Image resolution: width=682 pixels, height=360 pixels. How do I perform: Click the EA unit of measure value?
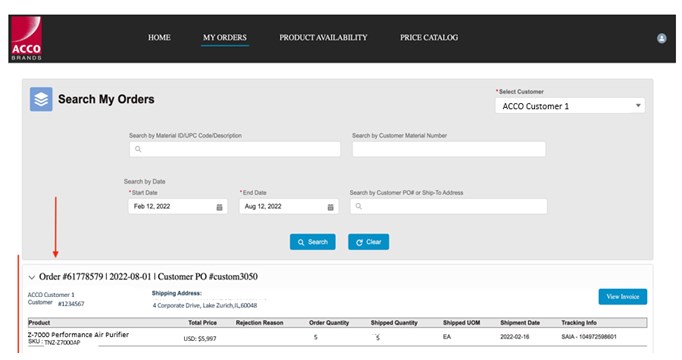[x=447, y=337]
